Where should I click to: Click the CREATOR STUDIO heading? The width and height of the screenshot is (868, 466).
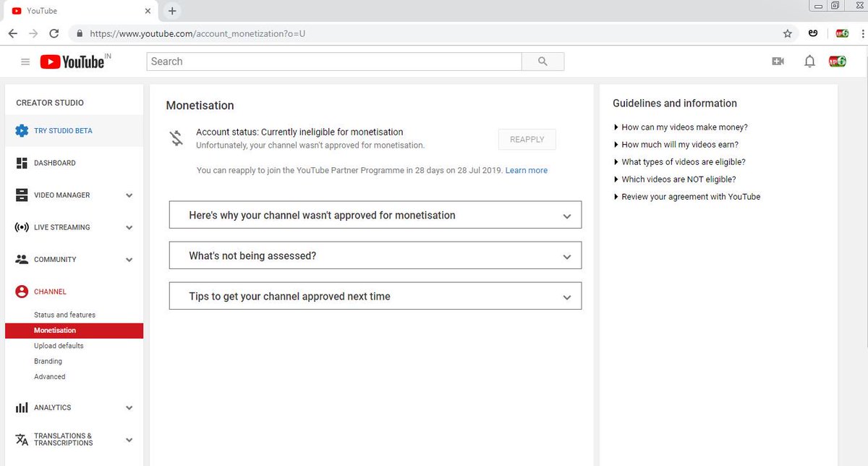pyautogui.click(x=50, y=103)
